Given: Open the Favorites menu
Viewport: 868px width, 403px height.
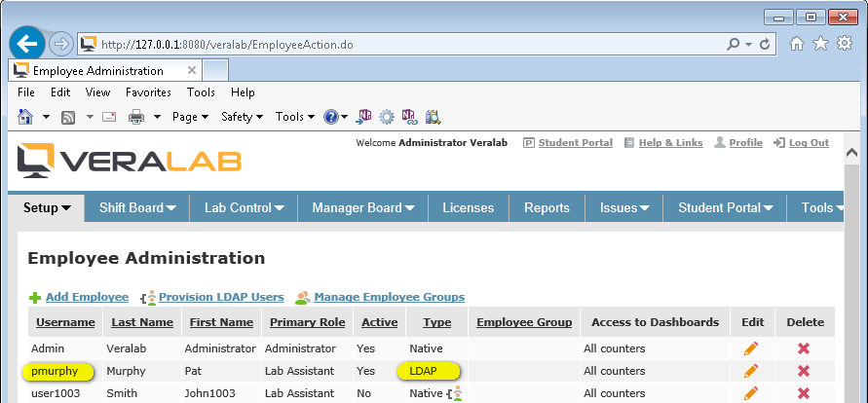Looking at the screenshot, I should [x=148, y=92].
